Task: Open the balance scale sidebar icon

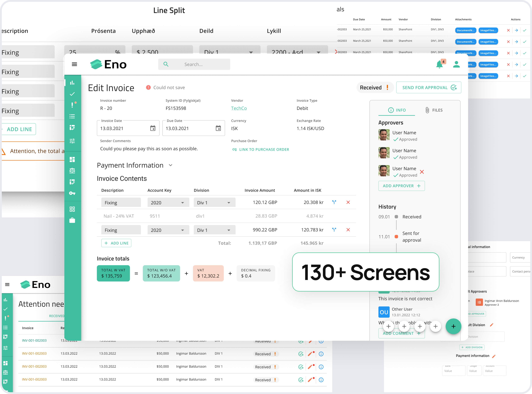Action: [x=72, y=171]
